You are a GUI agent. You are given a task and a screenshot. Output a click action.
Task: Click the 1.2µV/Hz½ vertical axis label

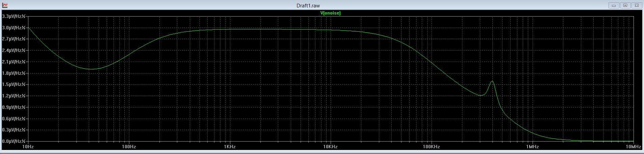point(14,96)
